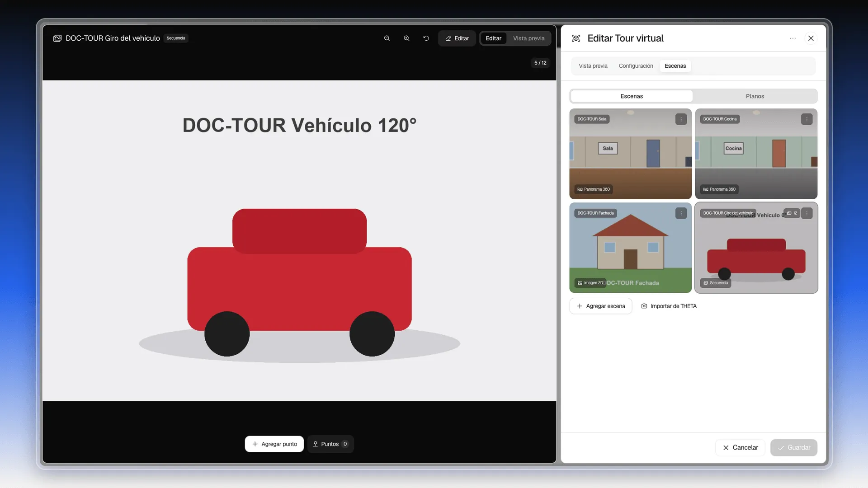The image size is (868, 488).
Task: Select the Escenas top tab
Action: pyautogui.click(x=675, y=66)
